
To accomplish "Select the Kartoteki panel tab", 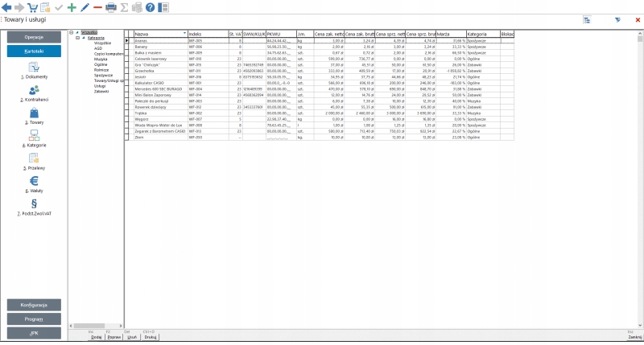I will click(x=34, y=51).
